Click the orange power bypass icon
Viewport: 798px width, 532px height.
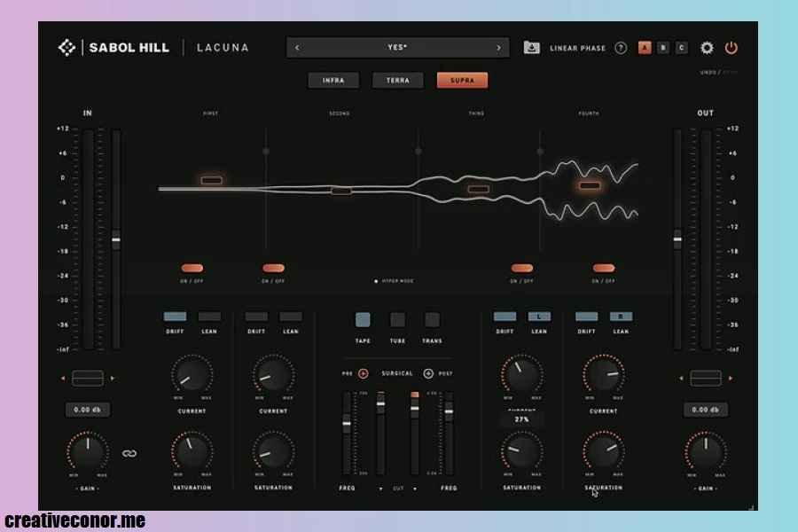tap(731, 48)
